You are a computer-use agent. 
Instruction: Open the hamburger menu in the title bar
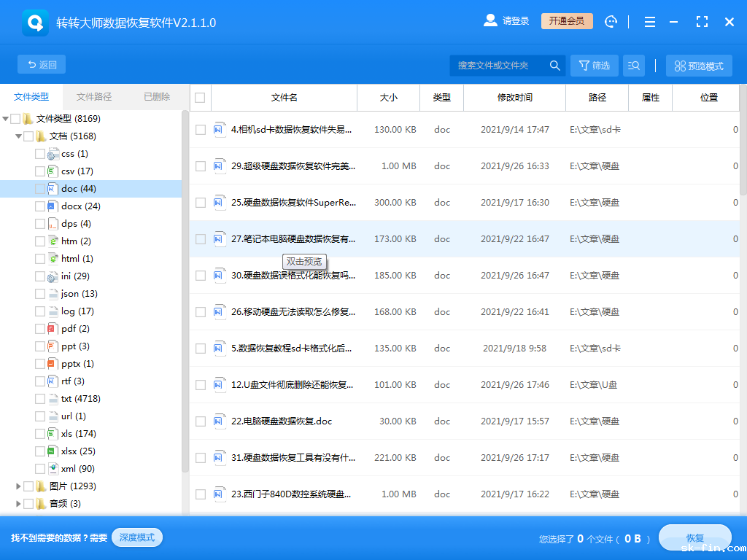pos(649,21)
